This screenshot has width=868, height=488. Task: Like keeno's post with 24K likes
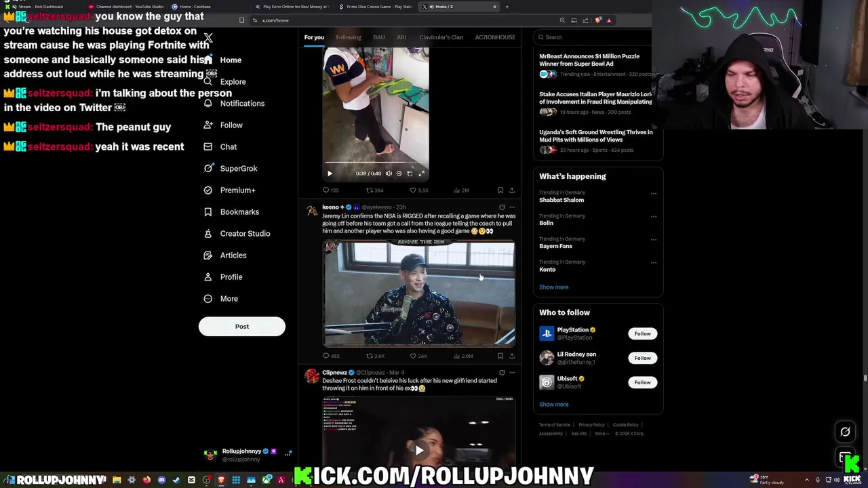[x=418, y=356]
